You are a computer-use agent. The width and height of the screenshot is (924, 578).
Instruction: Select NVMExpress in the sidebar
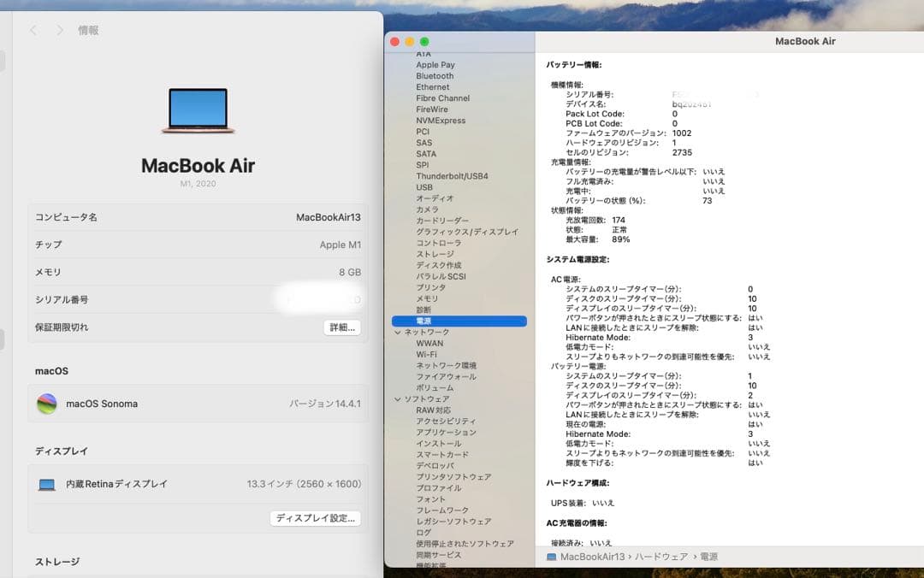coord(441,121)
